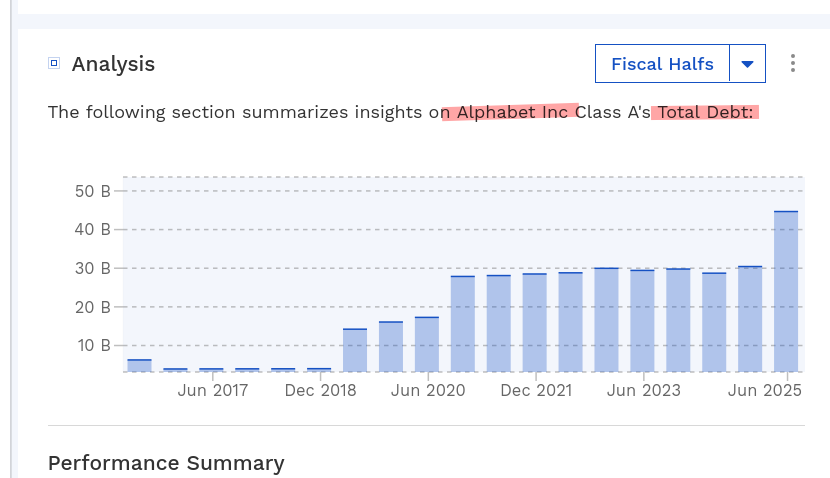
Task: Click the highlighted Total Debt text
Action: coord(705,112)
